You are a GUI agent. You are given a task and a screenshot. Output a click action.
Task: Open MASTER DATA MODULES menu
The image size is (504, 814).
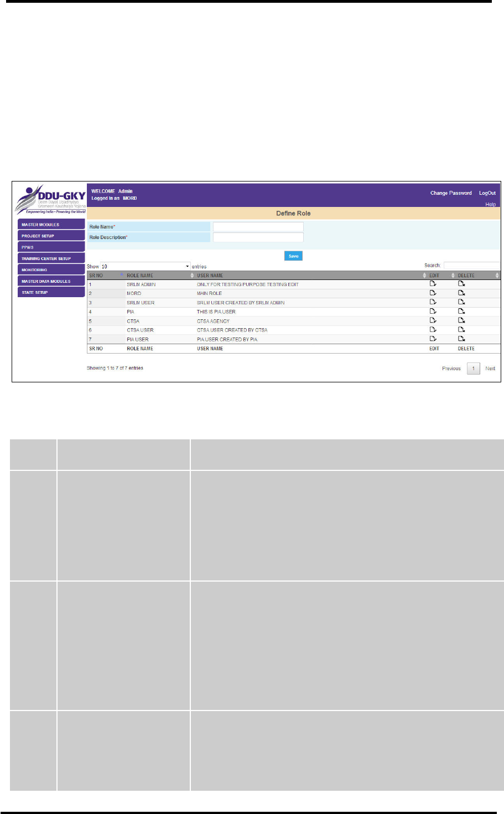(x=51, y=281)
